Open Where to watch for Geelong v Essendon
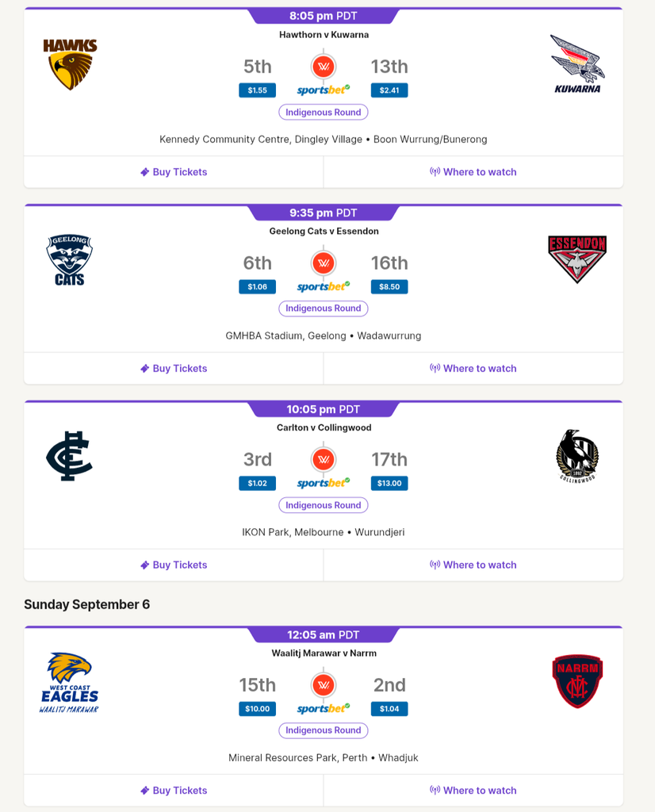Screen dimensions: 655x812 [x=473, y=368]
